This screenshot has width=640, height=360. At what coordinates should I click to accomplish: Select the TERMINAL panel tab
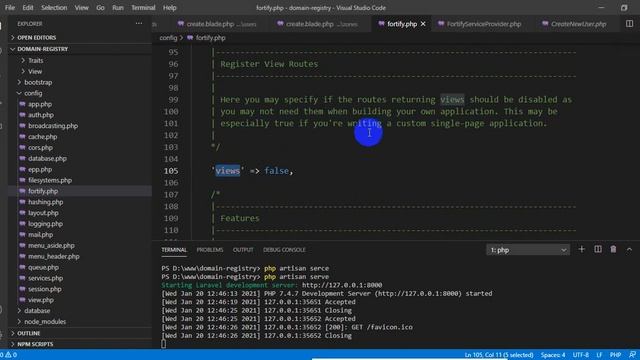(174, 250)
